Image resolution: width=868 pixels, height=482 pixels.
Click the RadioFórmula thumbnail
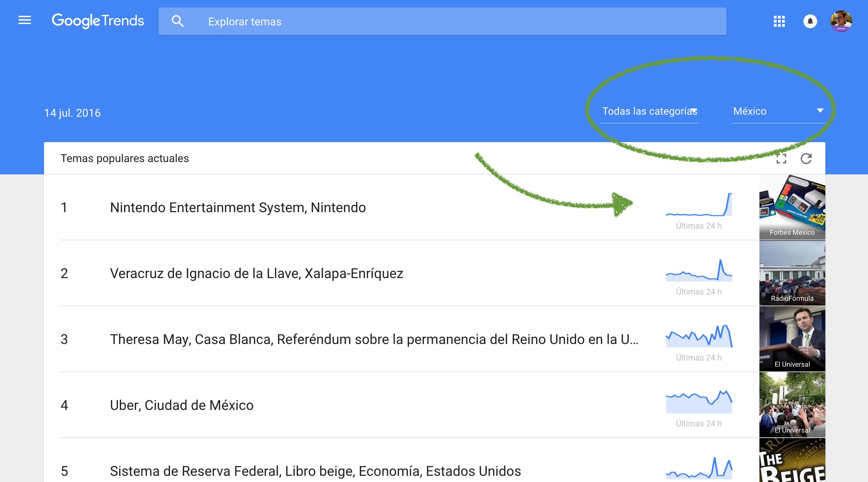[792, 273]
